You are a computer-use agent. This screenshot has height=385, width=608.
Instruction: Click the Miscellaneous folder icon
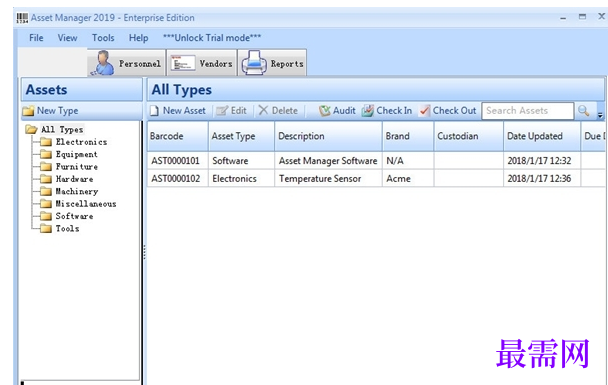click(46, 204)
